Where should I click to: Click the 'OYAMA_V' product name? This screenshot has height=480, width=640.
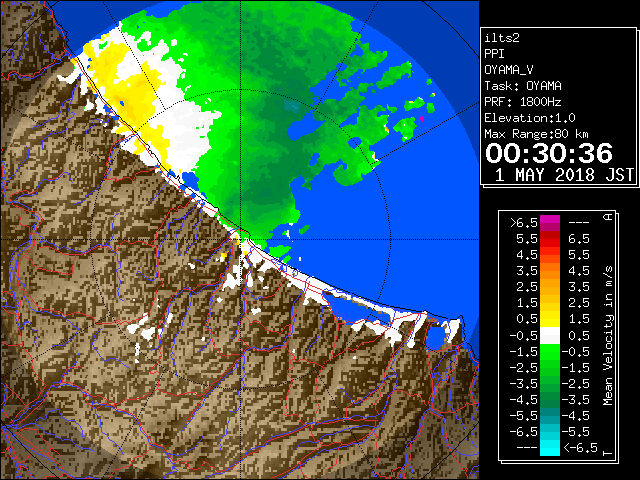tap(509, 70)
